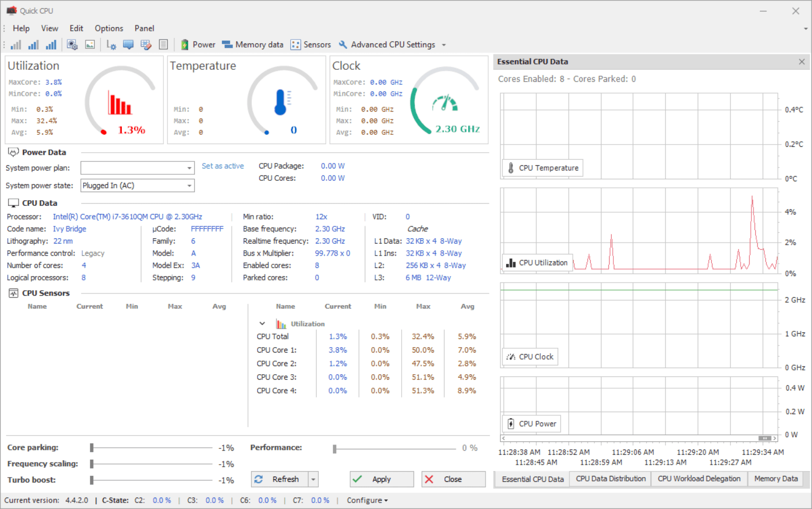Select the CPU Core 4 sensor row
The height and width of the screenshot is (509, 812).
point(367,391)
